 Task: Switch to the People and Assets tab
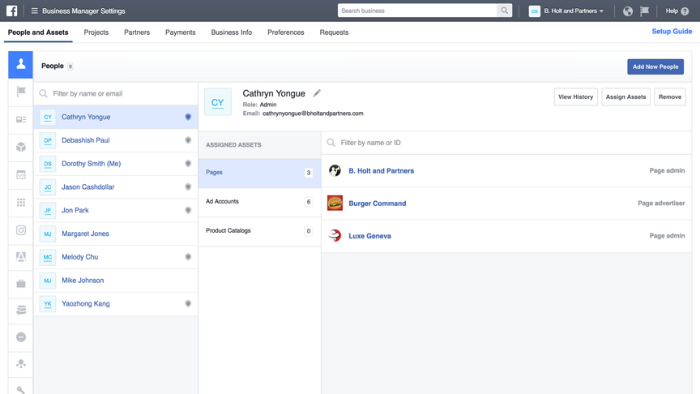(x=38, y=32)
